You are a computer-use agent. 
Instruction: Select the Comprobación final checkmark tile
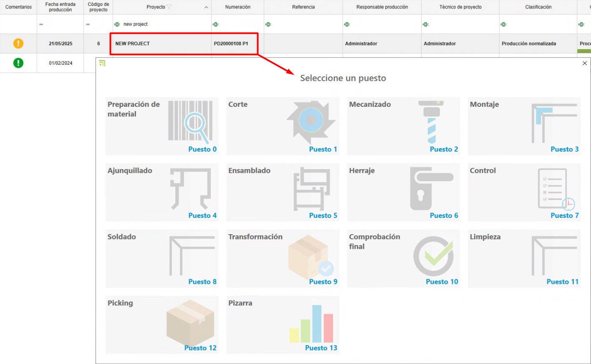point(403,258)
